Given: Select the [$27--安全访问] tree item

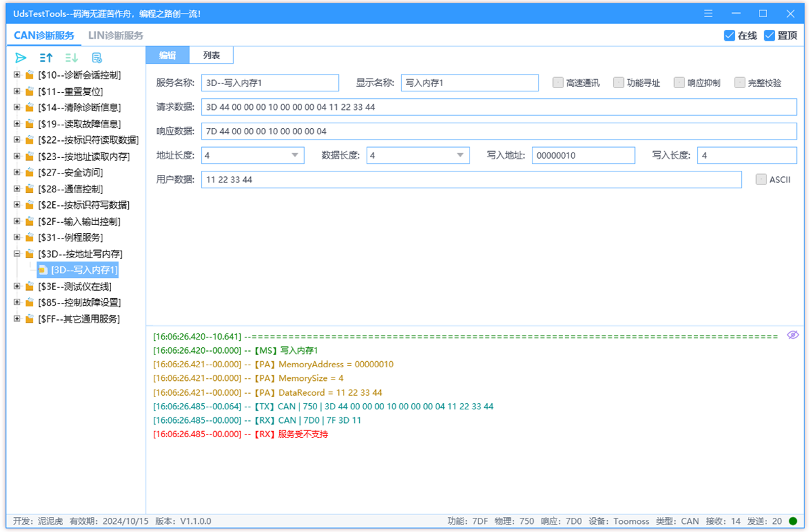Looking at the screenshot, I should coord(70,173).
